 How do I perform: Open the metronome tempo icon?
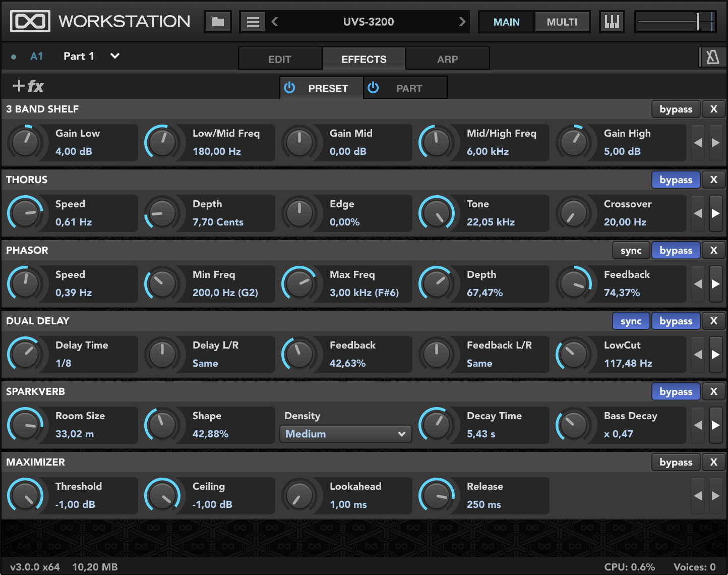pyautogui.click(x=713, y=57)
